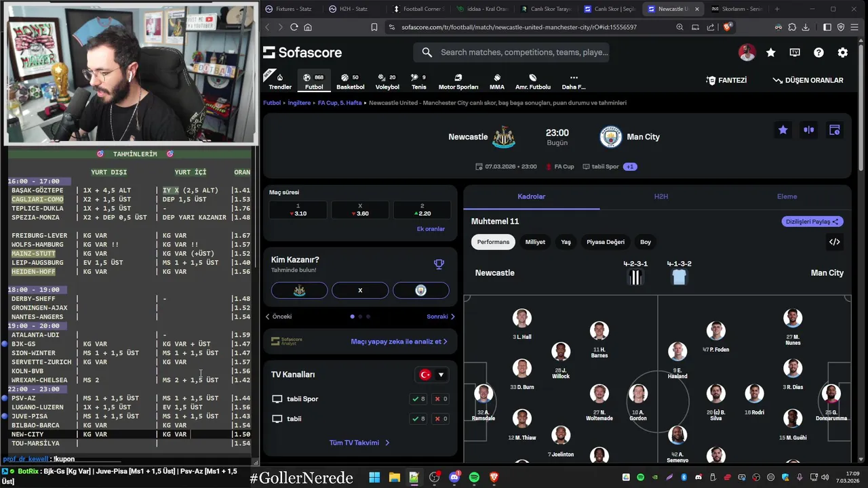The width and height of the screenshot is (868, 488).
Task: Upvote the tabii channel
Action: tap(418, 419)
